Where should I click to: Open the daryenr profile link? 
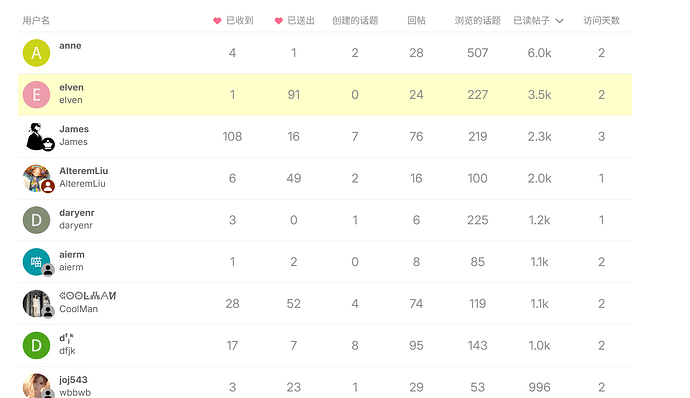(77, 213)
